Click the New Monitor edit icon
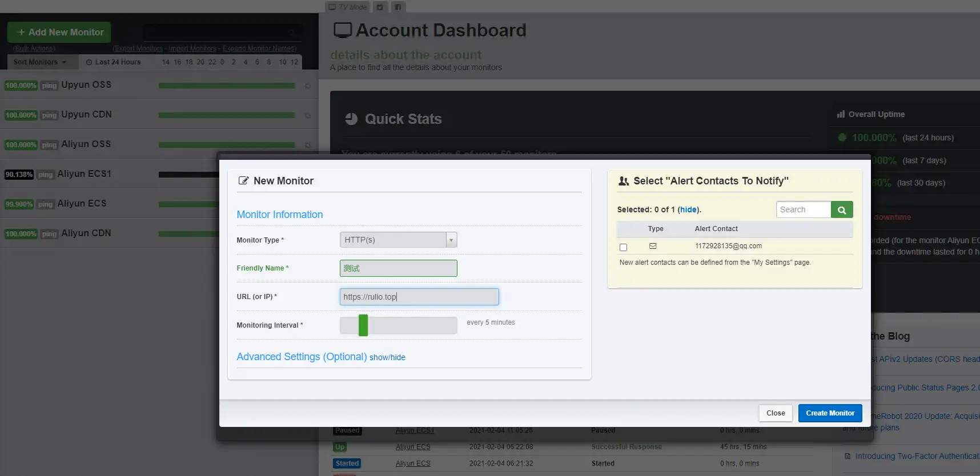 click(243, 181)
